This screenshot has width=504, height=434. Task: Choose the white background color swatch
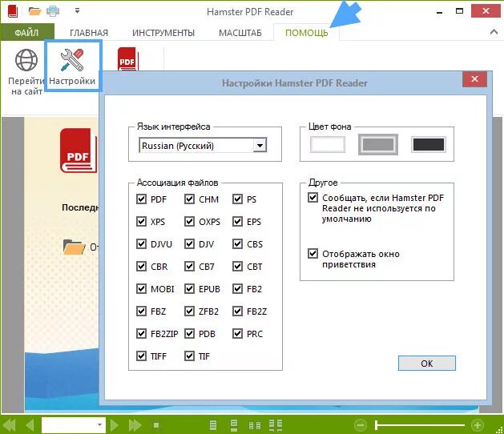(x=328, y=144)
